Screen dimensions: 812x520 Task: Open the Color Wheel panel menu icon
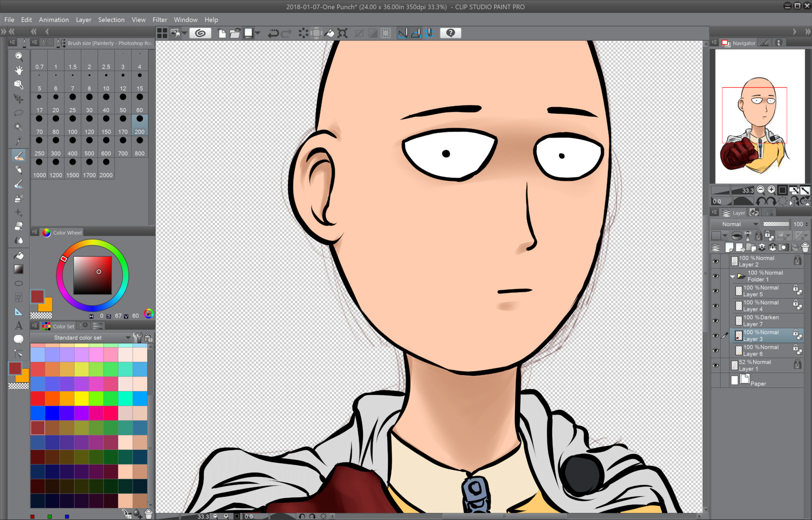click(35, 232)
